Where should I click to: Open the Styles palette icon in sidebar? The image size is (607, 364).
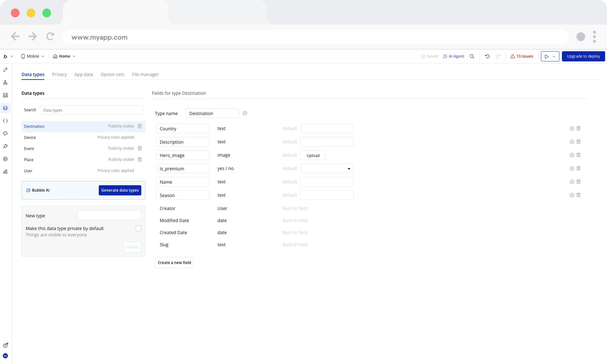[x=5, y=133]
